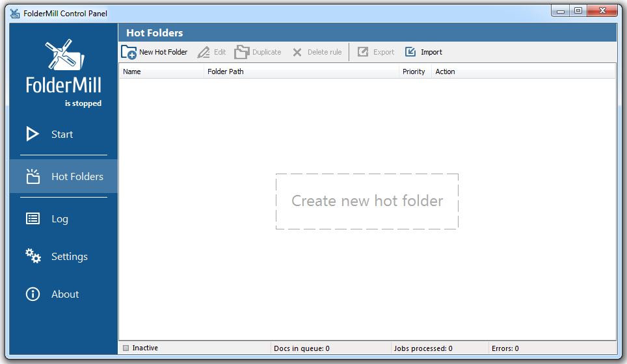This screenshot has height=364, width=627.
Task: Click the Delete rule X icon
Action: pos(297,53)
